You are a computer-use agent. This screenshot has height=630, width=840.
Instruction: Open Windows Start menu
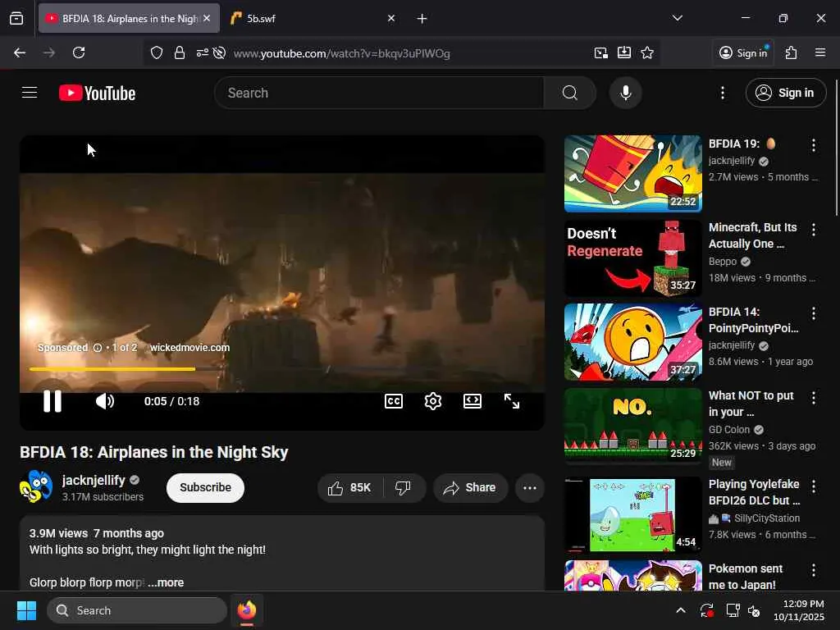point(26,610)
